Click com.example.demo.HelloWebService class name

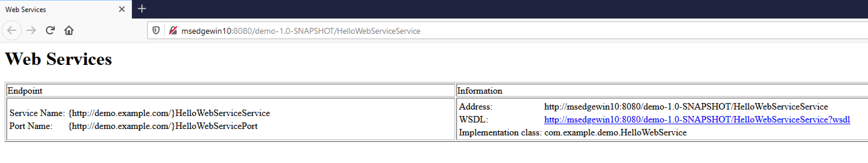pos(615,133)
